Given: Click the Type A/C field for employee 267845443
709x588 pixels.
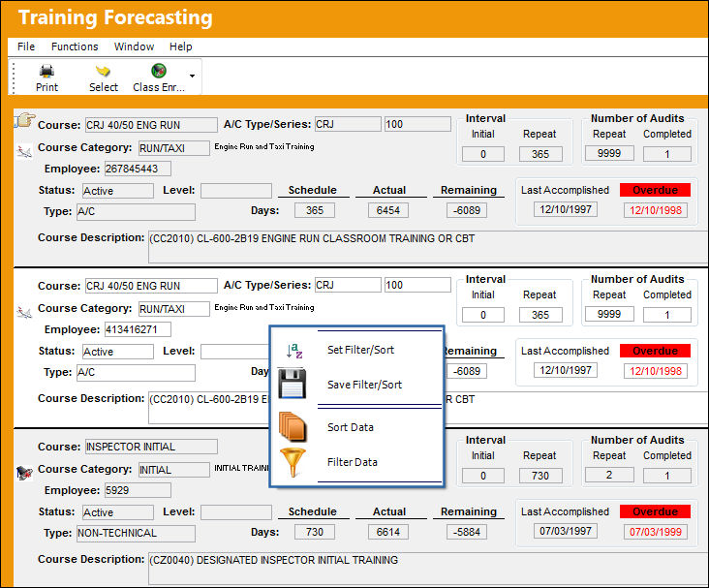Looking at the screenshot, I should pos(136,212).
